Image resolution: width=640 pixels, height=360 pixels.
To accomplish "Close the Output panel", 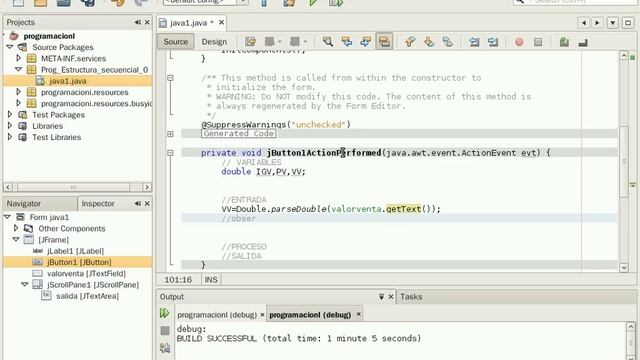I will pyautogui.click(x=391, y=297).
